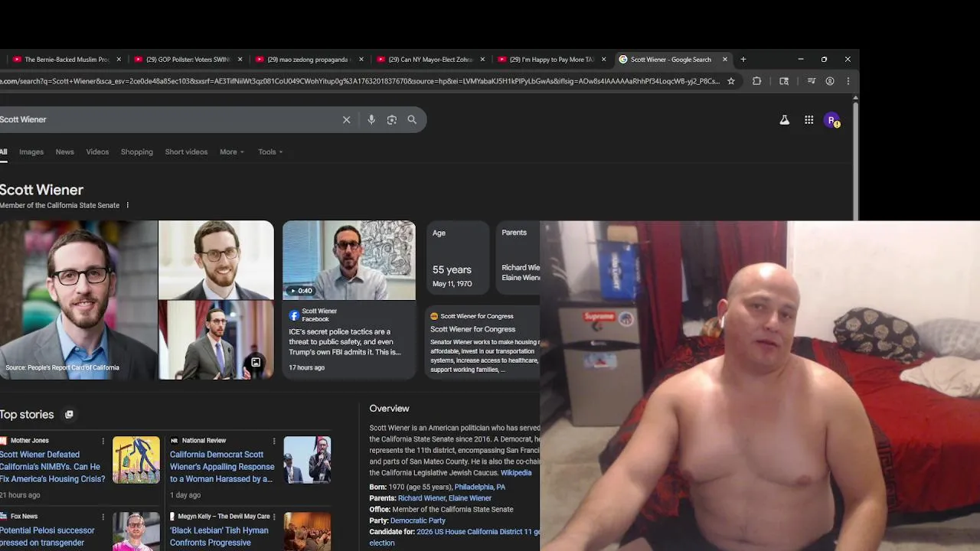Open the Elaine Wiener parent link
The height and width of the screenshot is (551, 980).
point(470,498)
